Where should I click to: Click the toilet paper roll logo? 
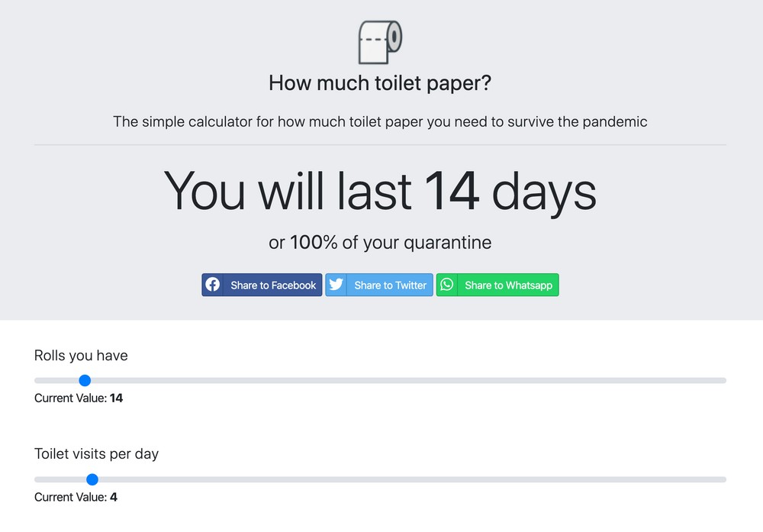tap(380, 42)
